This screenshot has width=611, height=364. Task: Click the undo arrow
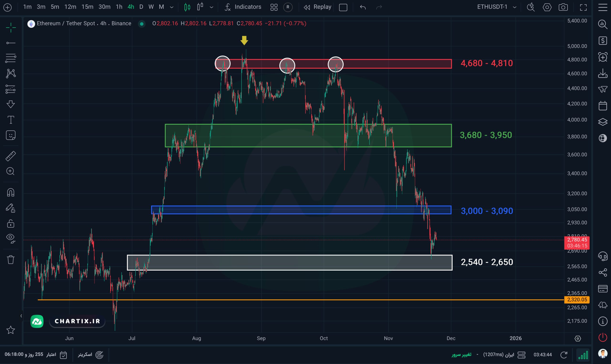tap(363, 7)
